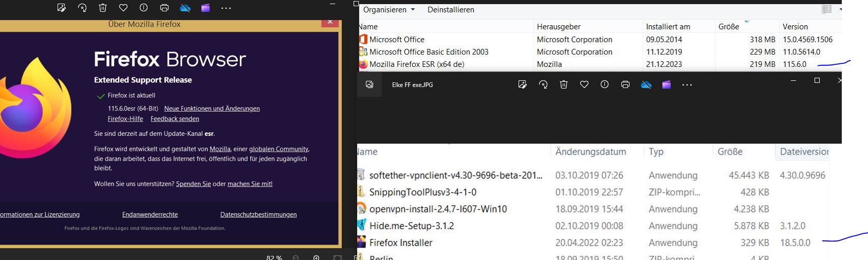Select the SnippingToolPlusv3-4-1-0 file
The image size is (868, 260).
coord(422,192)
